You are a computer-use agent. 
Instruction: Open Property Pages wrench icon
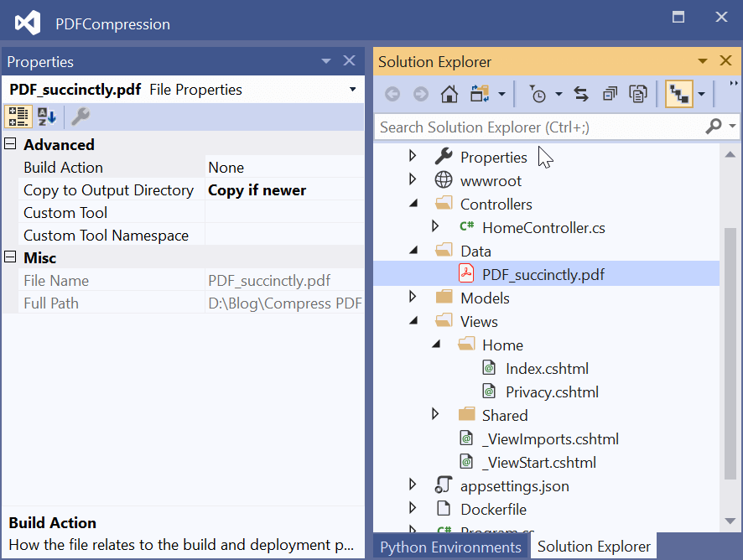[x=81, y=117]
